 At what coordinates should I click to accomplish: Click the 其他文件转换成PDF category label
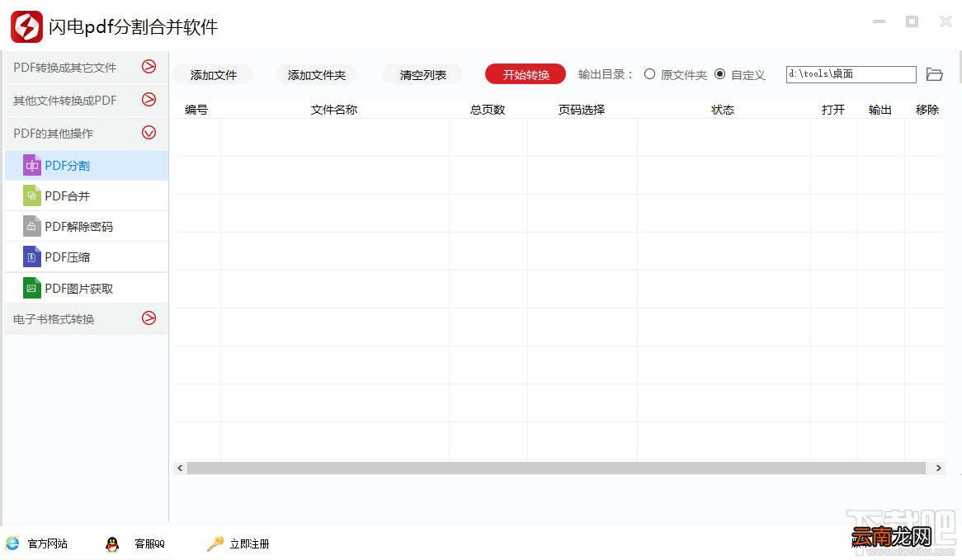[65, 101]
